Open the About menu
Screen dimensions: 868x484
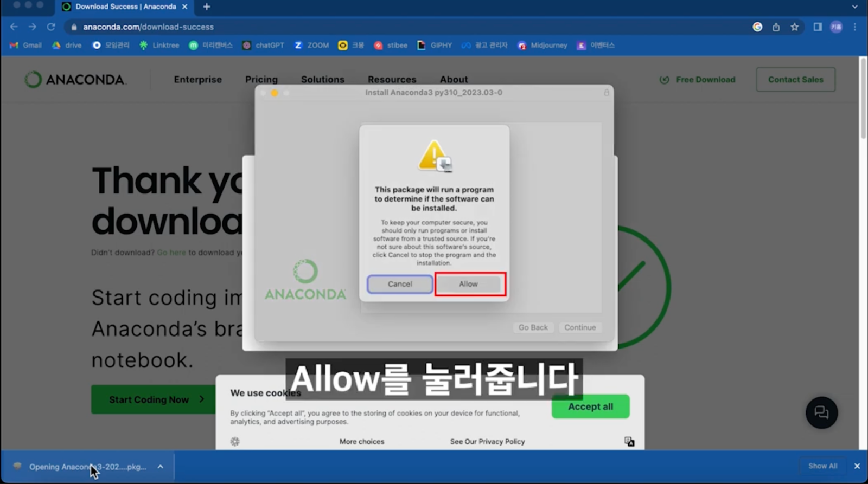(x=454, y=80)
